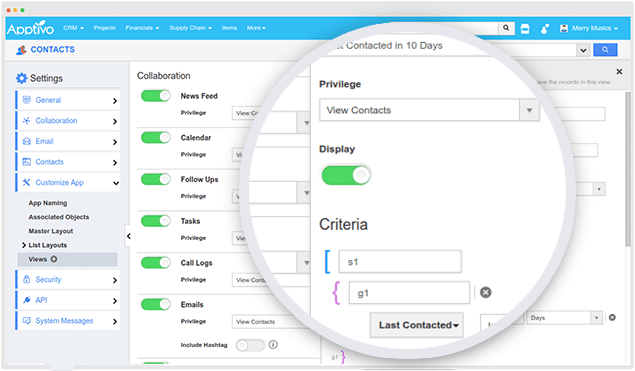Toggle the News Feed switch
This screenshot has height=371, width=635.
pyautogui.click(x=156, y=96)
